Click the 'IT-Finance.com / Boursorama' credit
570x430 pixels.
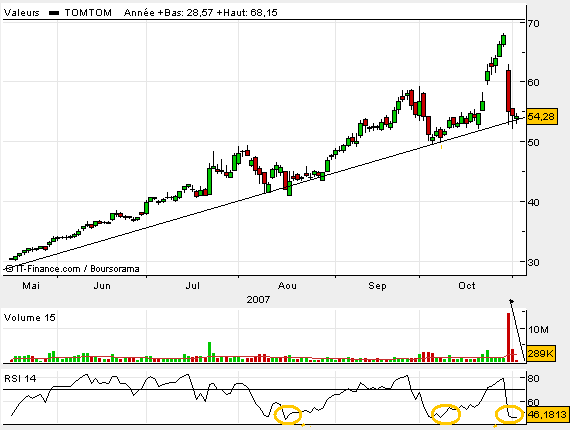[x=72, y=269]
